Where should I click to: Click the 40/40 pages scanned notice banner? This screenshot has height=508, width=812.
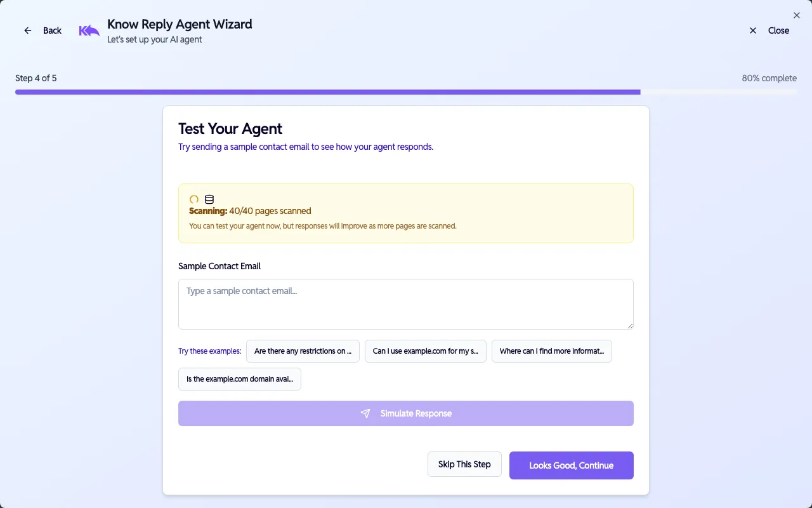click(406, 213)
